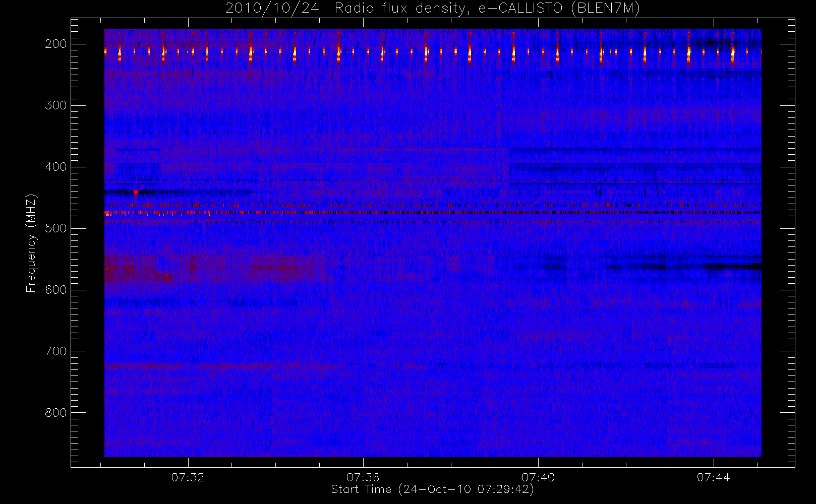
Task: Select the 300 frequency tick label
Action: pyautogui.click(x=55, y=105)
